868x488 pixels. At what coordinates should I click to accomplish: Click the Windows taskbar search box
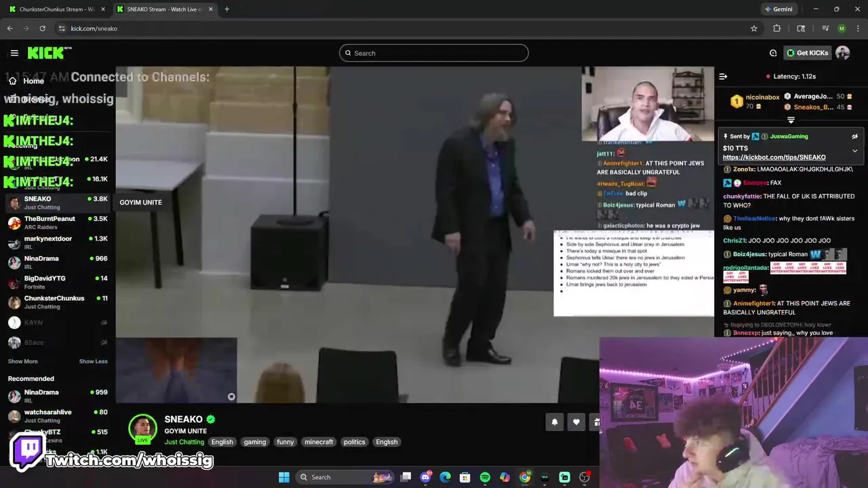(346, 477)
